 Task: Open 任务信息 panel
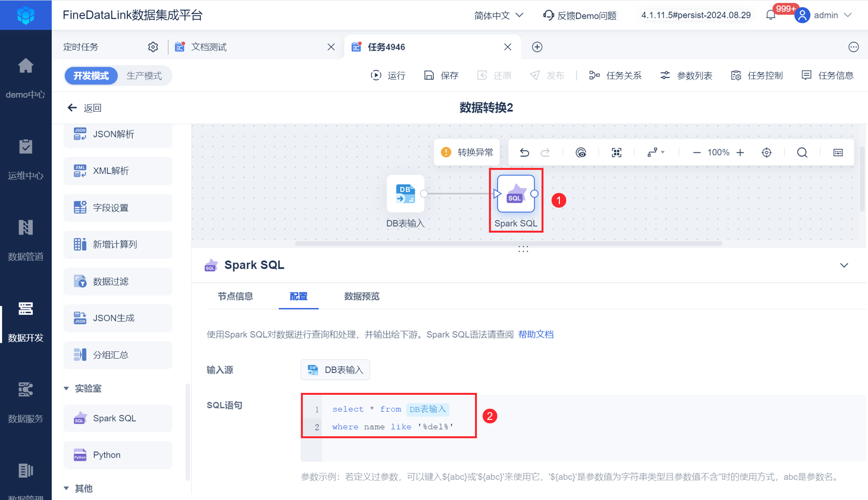click(827, 75)
